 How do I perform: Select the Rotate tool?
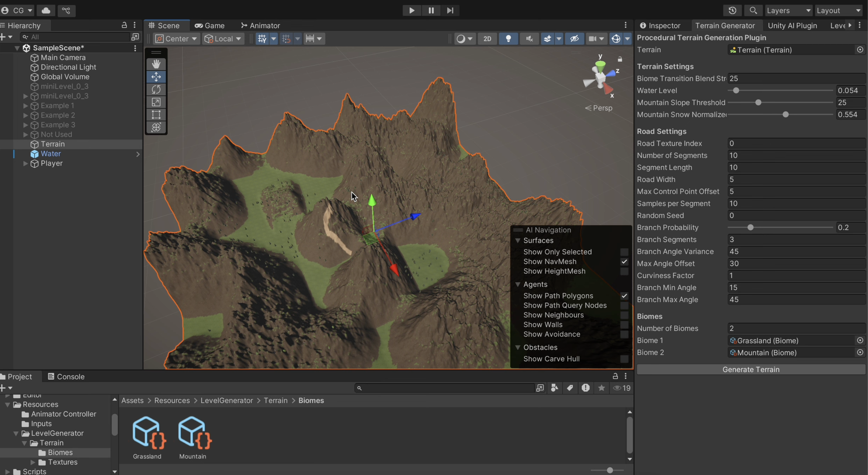click(x=156, y=89)
